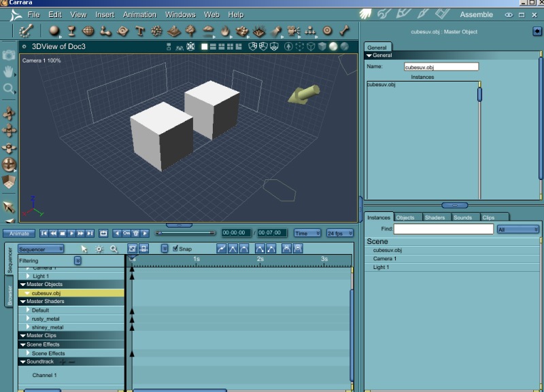Select the sphere primitive tool
Viewport: 544px width, 392px height.
(54, 31)
